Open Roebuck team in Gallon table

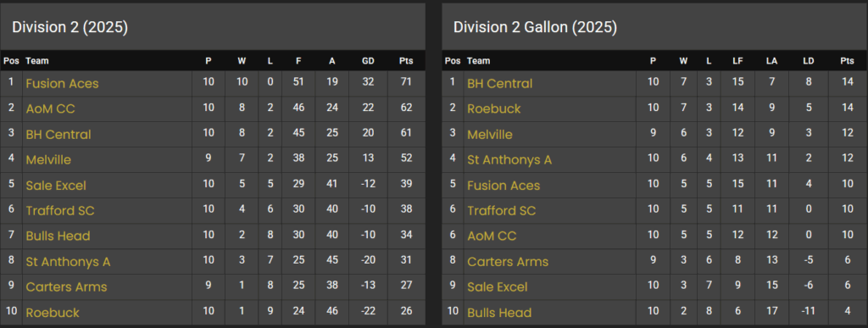coord(494,109)
